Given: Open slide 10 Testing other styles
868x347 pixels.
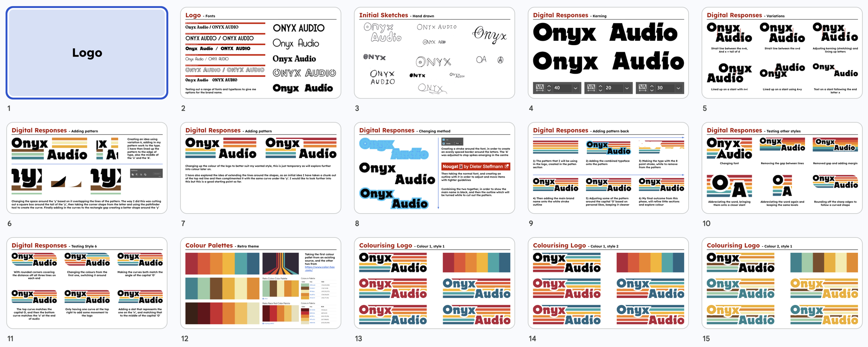Looking at the screenshot, I should 782,168.
